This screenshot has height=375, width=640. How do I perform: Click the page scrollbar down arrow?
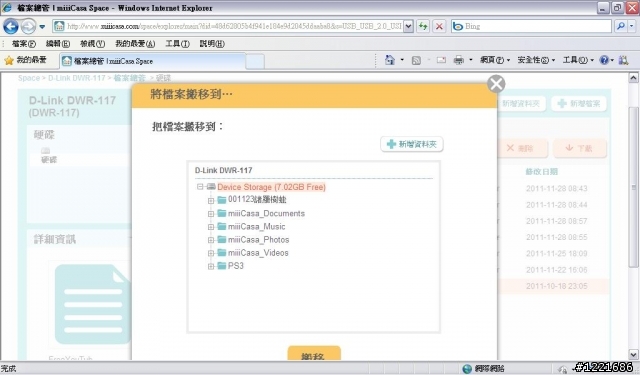pos(633,355)
